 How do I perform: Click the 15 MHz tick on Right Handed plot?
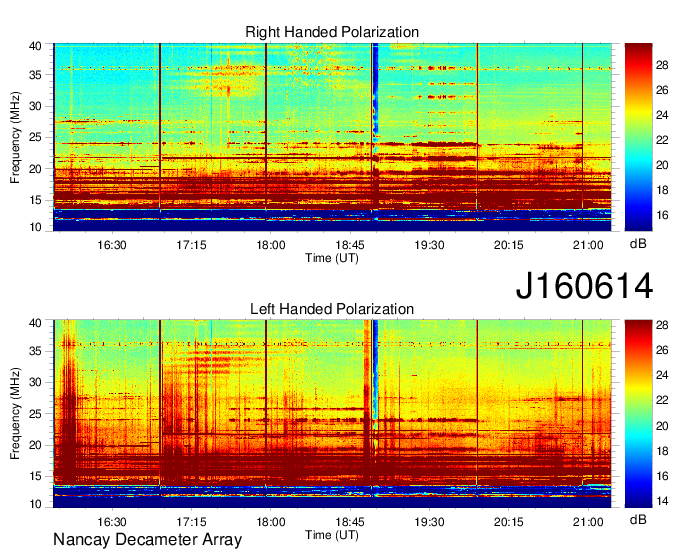pos(35,200)
